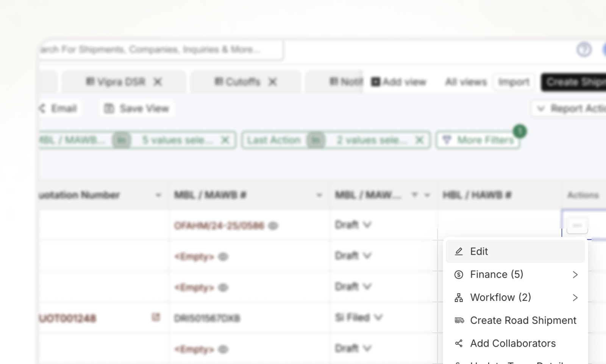Close the Cutoffs tab
Image resolution: width=606 pixels, height=364 pixels.
coord(273,82)
